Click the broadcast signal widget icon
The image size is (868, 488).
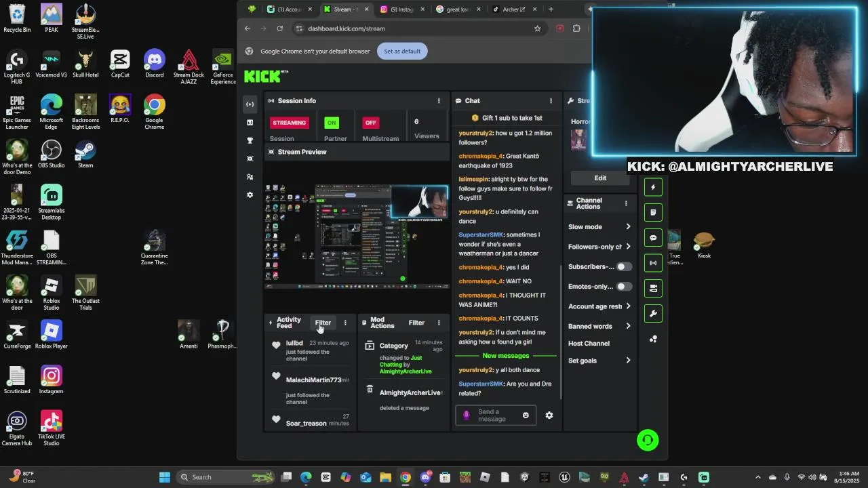click(x=653, y=263)
